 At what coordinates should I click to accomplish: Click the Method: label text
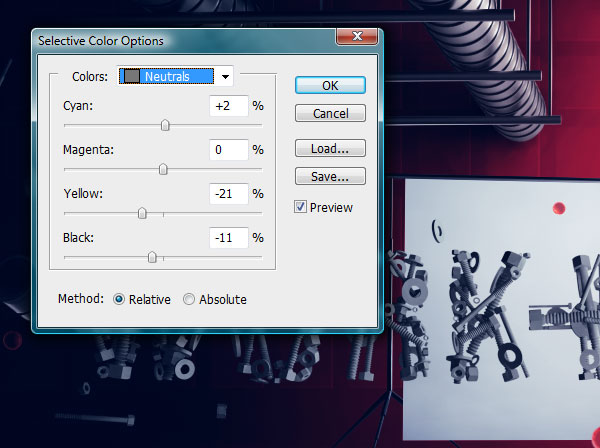81,298
